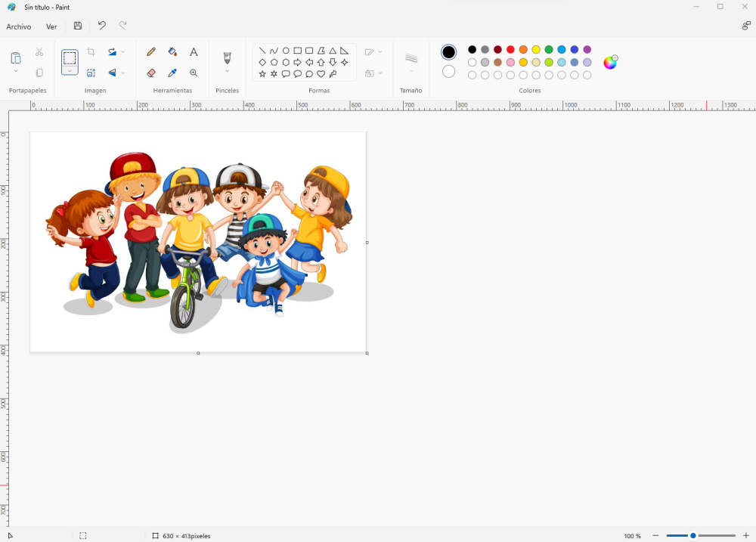The width and height of the screenshot is (756, 542).
Task: Open the Editar colores color wheel
Action: (611, 62)
